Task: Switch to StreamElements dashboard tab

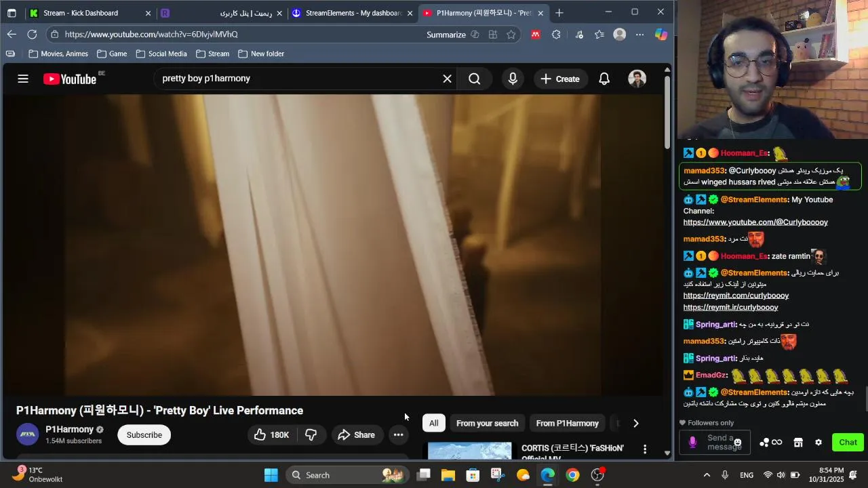Action: [x=352, y=13]
